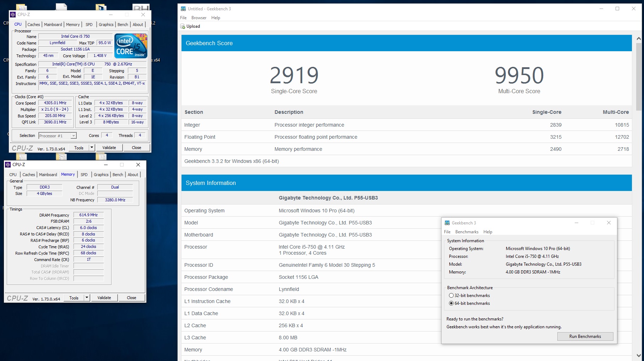Click the Multi-Core Score 9950
Viewport: 644px width, 361px height.
coord(519,75)
